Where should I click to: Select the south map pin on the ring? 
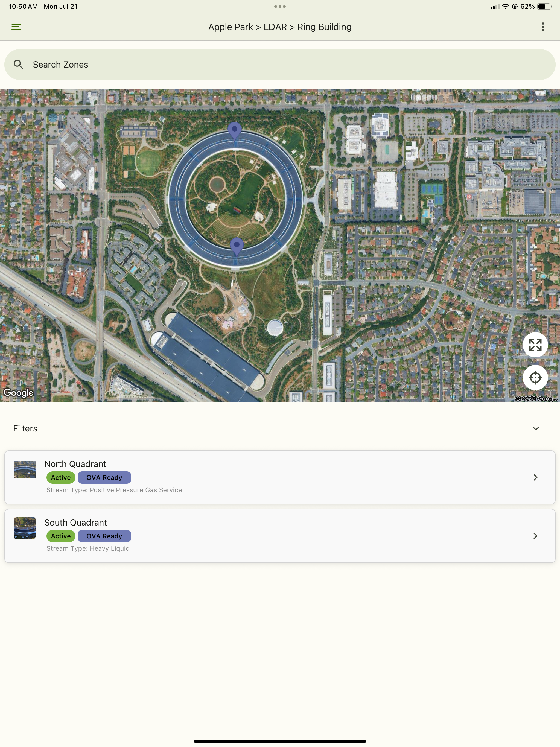coord(237,247)
